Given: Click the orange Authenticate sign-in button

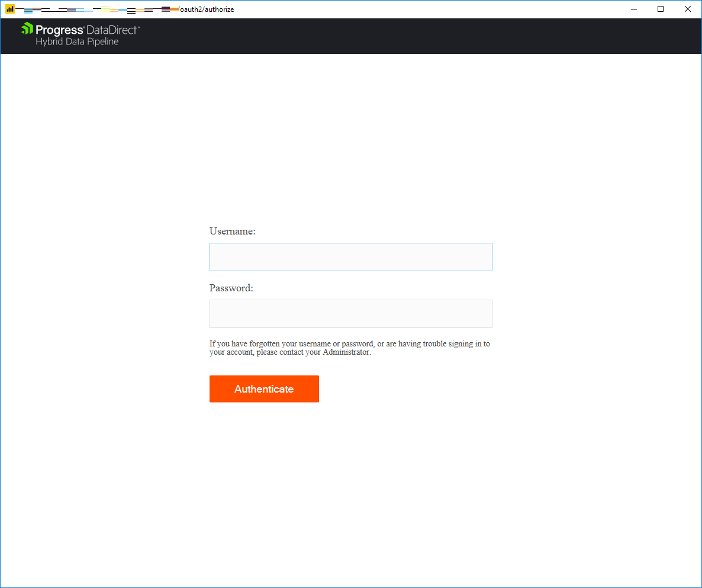Looking at the screenshot, I should [264, 389].
